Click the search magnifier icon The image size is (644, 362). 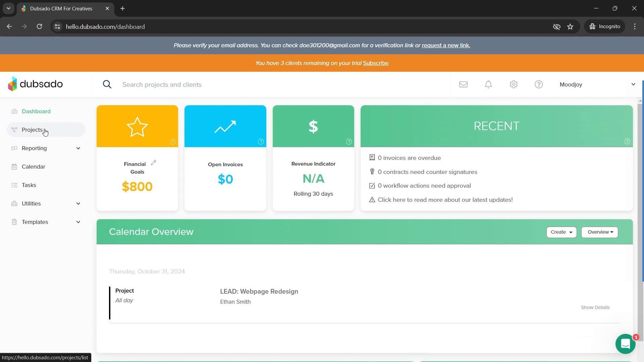107,84
